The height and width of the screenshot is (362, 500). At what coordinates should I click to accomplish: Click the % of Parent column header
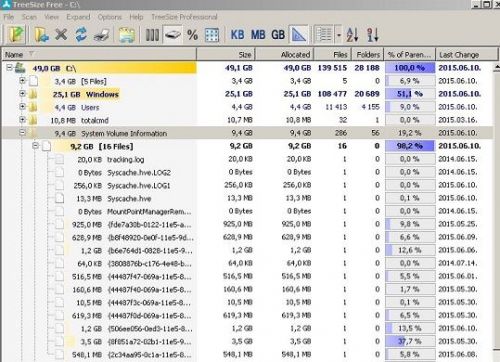pos(410,54)
